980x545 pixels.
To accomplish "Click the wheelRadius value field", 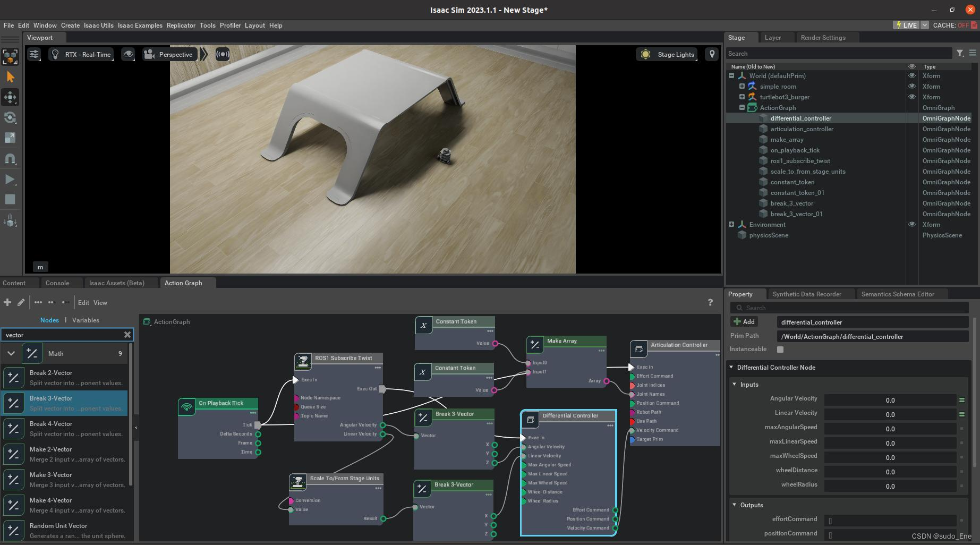I will 890,487.
